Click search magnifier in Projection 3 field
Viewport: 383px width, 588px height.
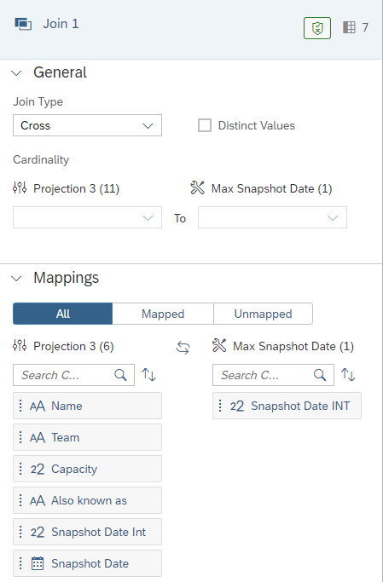pos(120,375)
